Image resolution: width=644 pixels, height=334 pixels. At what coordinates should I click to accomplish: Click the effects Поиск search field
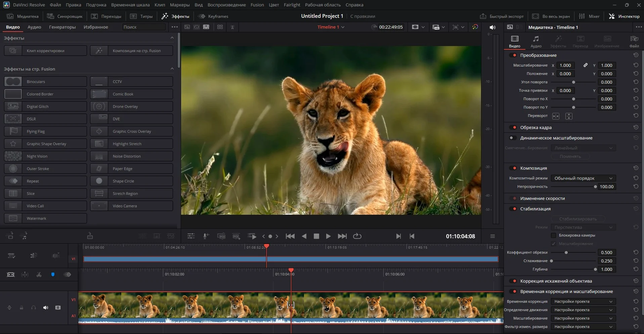click(144, 27)
